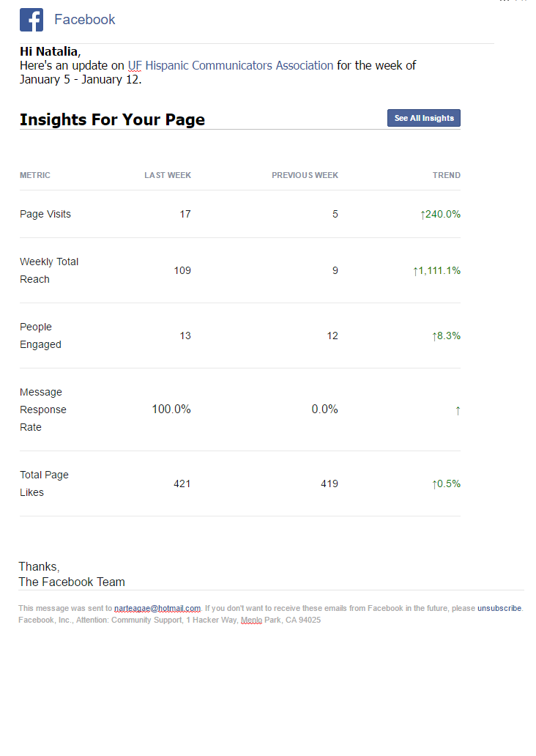Click the 1,111.1% reach trend value
The height and width of the screenshot is (756, 536).
(436, 270)
